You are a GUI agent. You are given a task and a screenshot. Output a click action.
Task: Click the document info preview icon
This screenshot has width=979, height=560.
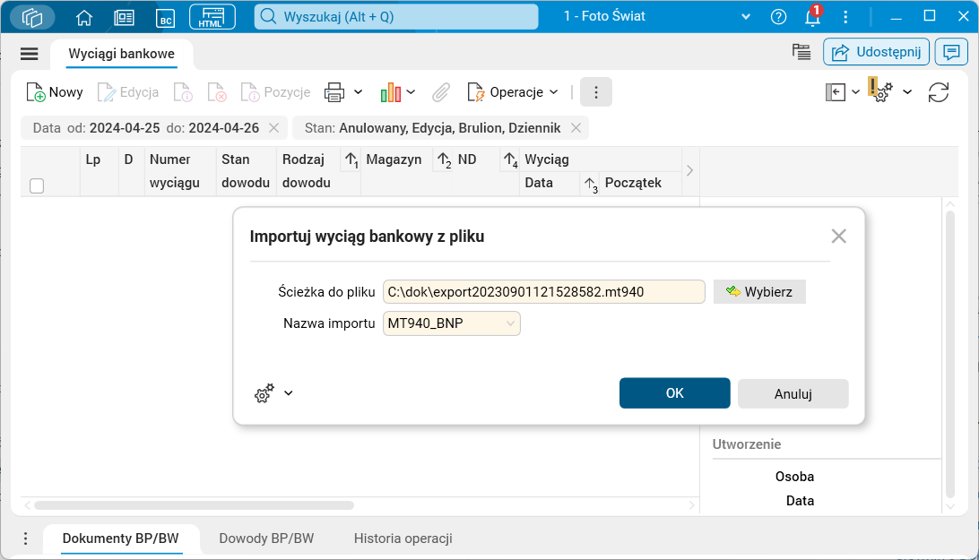183,92
